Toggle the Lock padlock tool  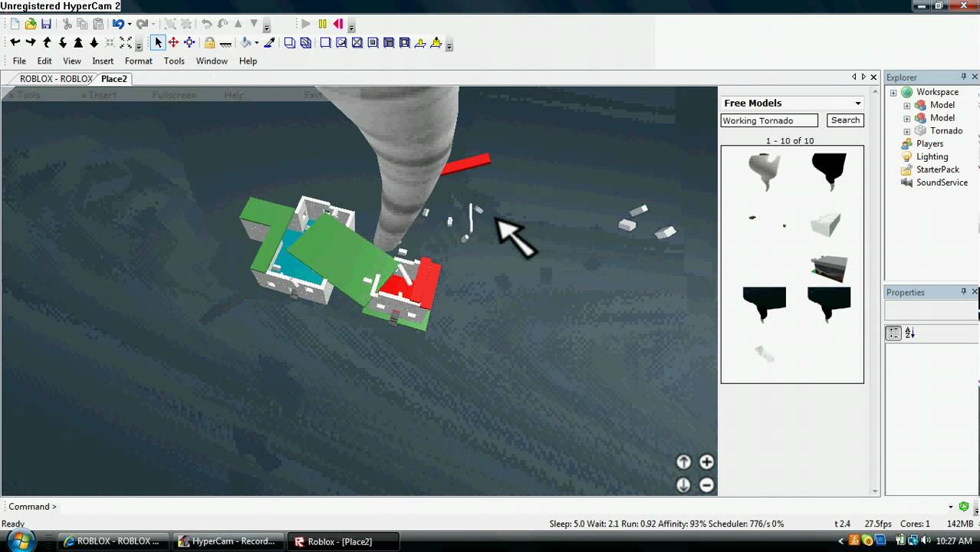(209, 43)
